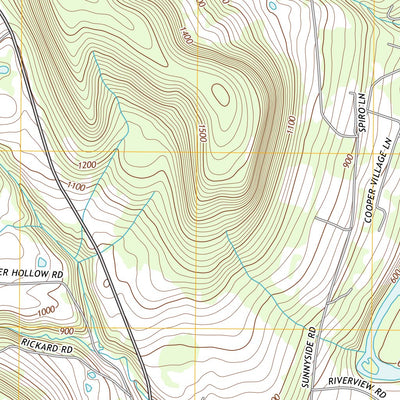400x400 pixels.
Task: Click the 1400 contour elevation label
Action: coord(186,36)
